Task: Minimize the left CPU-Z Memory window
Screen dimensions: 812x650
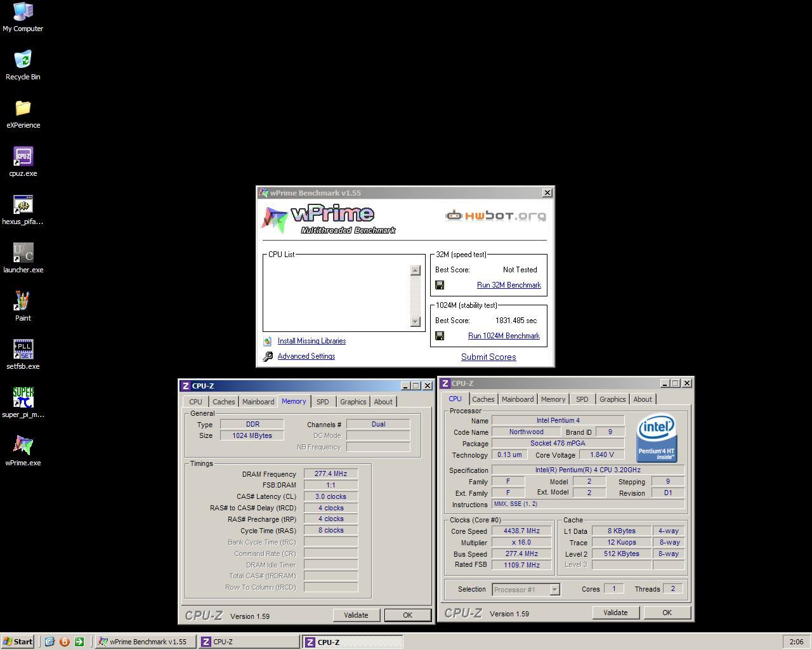Action: tap(405, 386)
